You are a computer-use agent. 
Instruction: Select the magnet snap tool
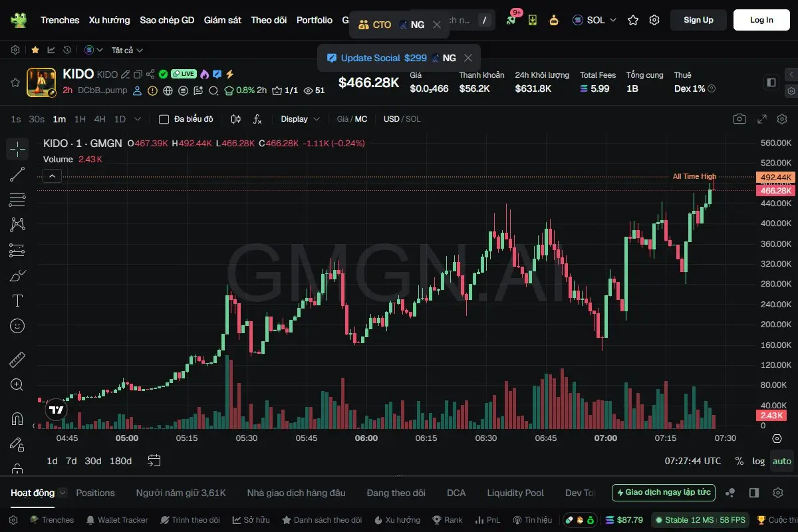17,419
